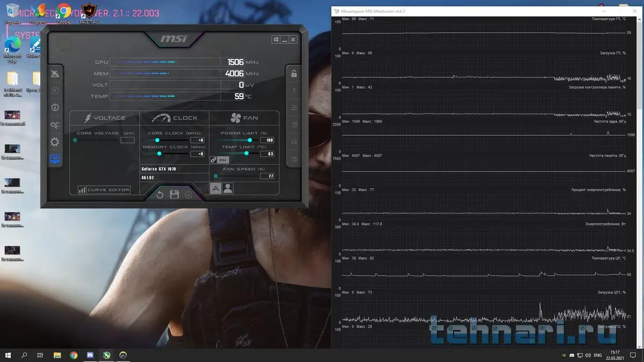Open taskbar search magnifier

24,355
